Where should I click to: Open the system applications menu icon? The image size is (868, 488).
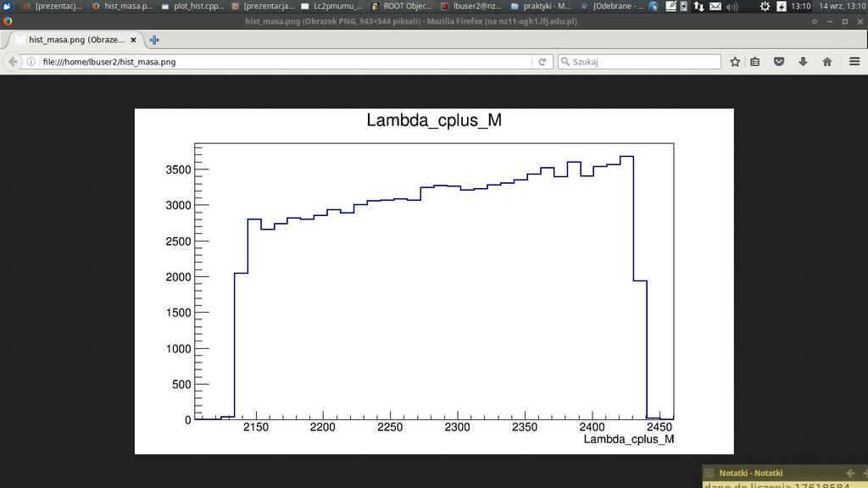coord(7,6)
